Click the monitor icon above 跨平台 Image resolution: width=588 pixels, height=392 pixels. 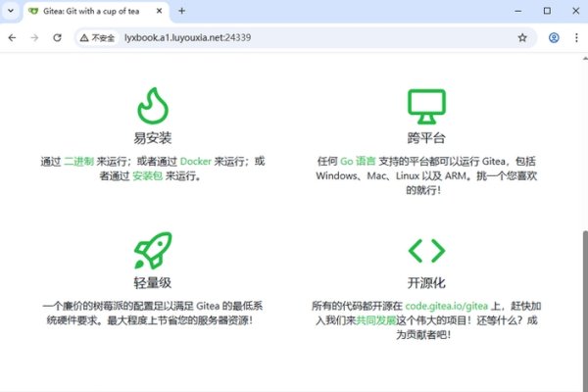(426, 105)
